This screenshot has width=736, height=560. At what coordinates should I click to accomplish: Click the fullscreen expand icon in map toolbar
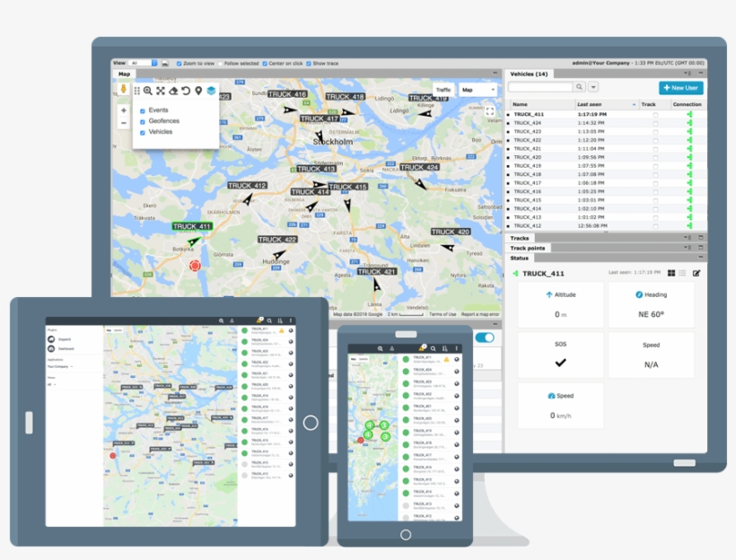[x=160, y=92]
